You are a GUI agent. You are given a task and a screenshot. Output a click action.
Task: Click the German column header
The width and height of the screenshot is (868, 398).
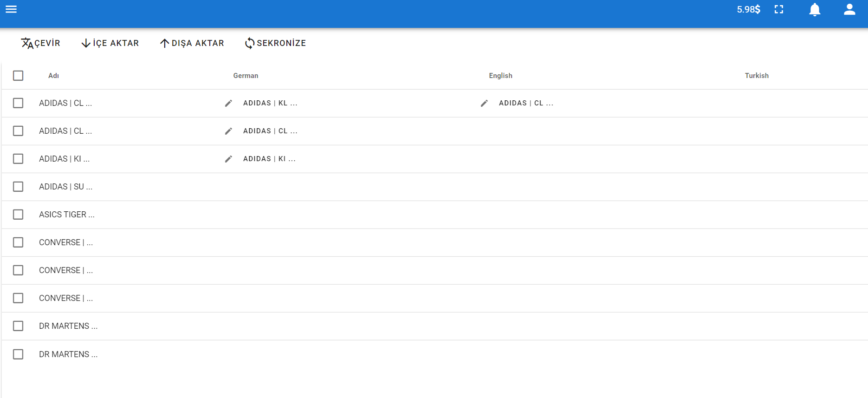(246, 76)
